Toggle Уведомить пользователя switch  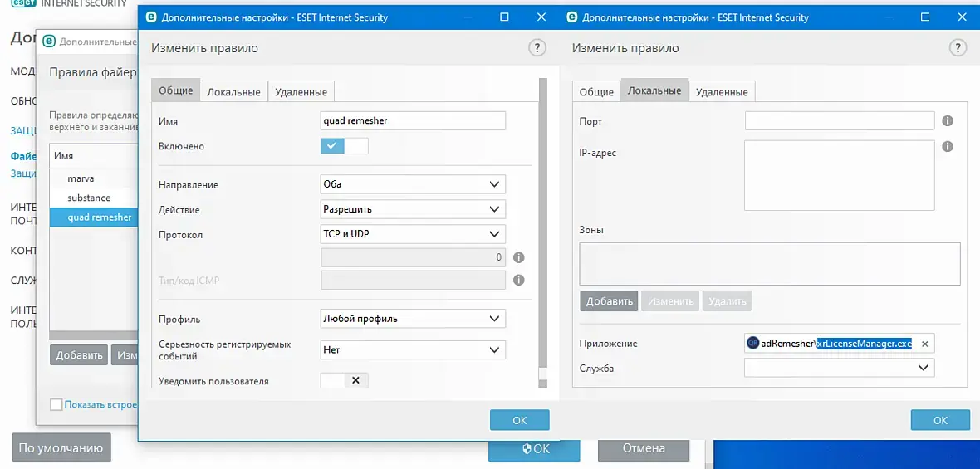[x=345, y=379]
